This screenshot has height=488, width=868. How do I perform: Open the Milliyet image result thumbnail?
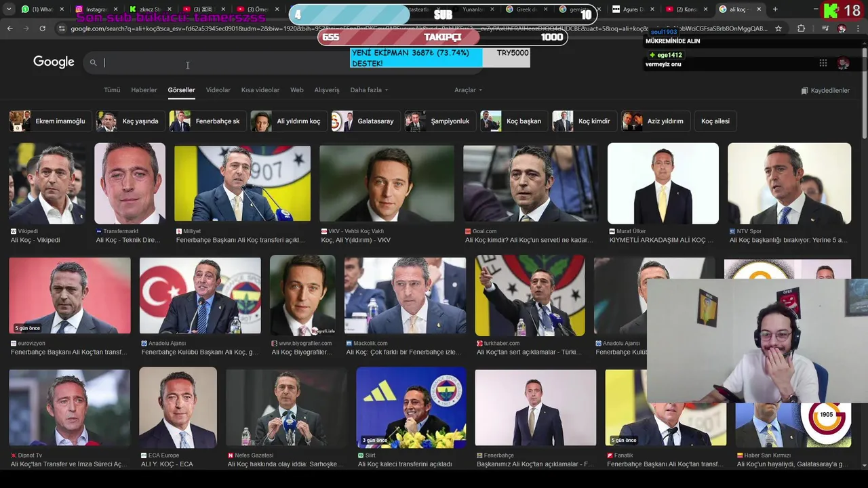[x=242, y=183]
